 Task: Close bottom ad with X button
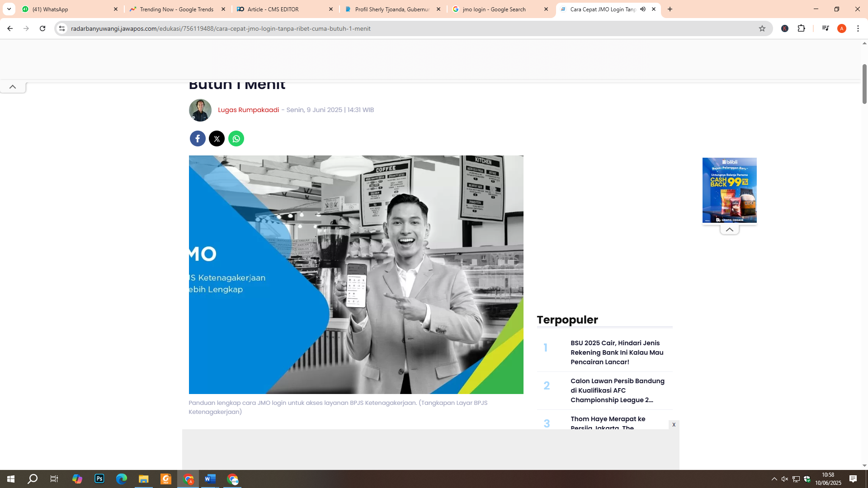point(674,425)
